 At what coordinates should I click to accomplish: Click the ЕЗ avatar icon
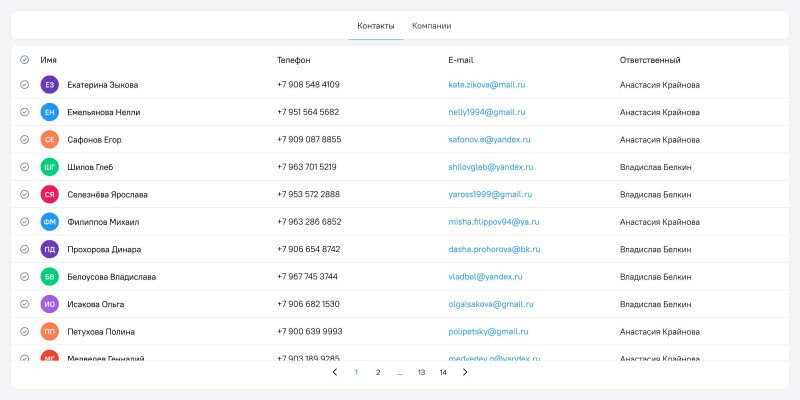[x=49, y=85]
